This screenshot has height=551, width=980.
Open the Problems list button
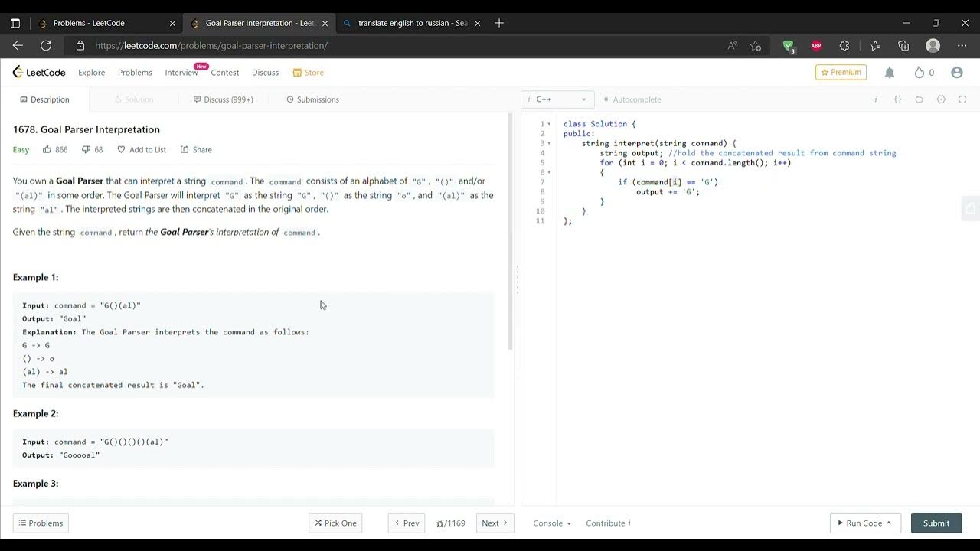41,523
